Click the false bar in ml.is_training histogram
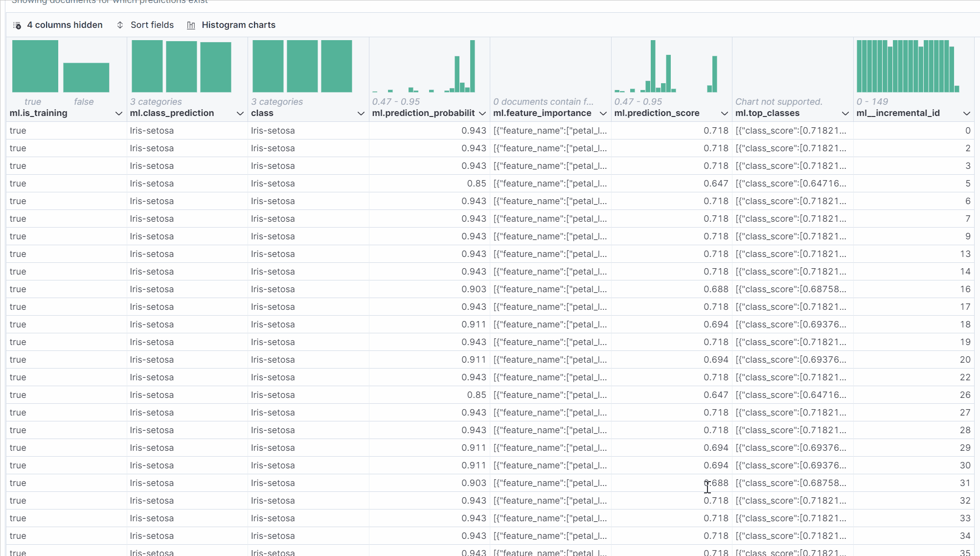This screenshot has height=556, width=980. tap(86, 77)
